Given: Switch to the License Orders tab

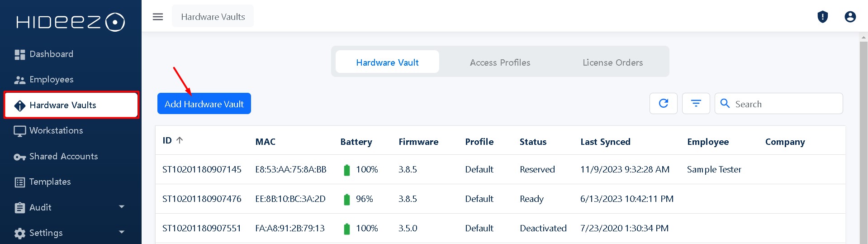Looking at the screenshot, I should (x=612, y=62).
